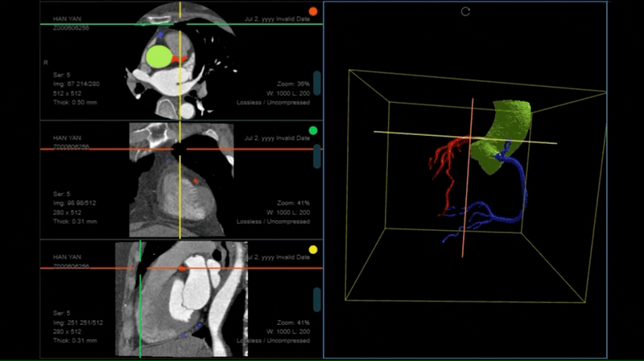Click the horizontal yellow axis line in 3D view
Screen dimensions: 644x361
(419, 135)
